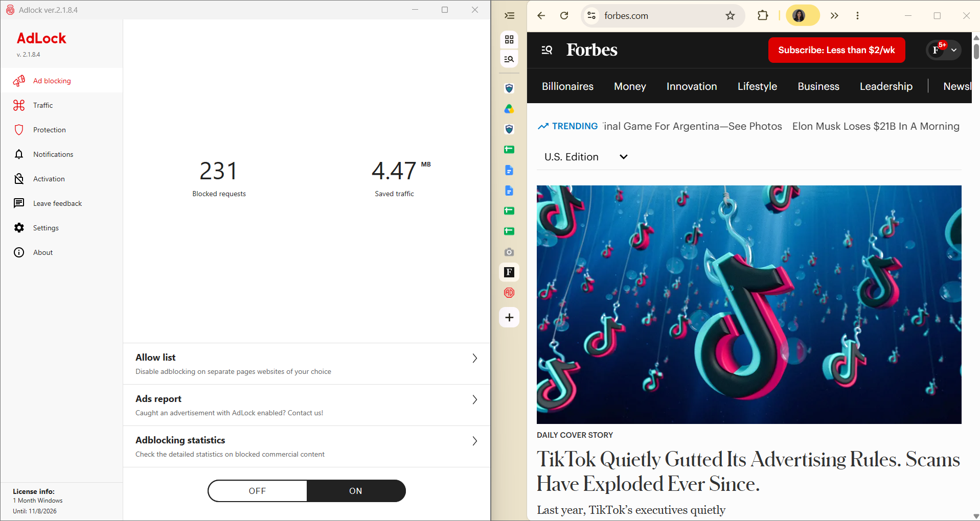Switch to the AdLock red icon tab

[509, 293]
